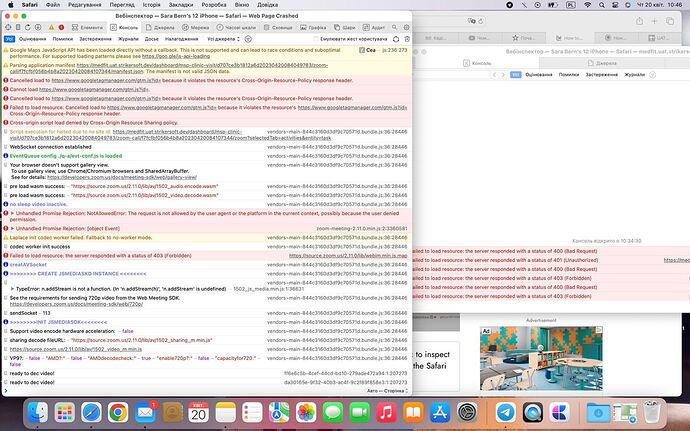The image size is (690, 431).
Task: Open the goo.gle js-api-loading link
Action: tap(176, 56)
